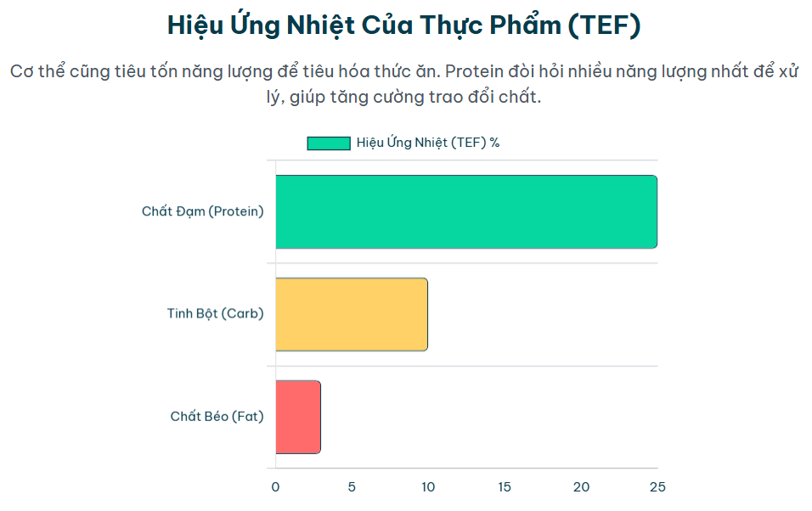This screenshot has height=511, width=812.
Task: Click the x-axis tick label 0
Action: 275,487
